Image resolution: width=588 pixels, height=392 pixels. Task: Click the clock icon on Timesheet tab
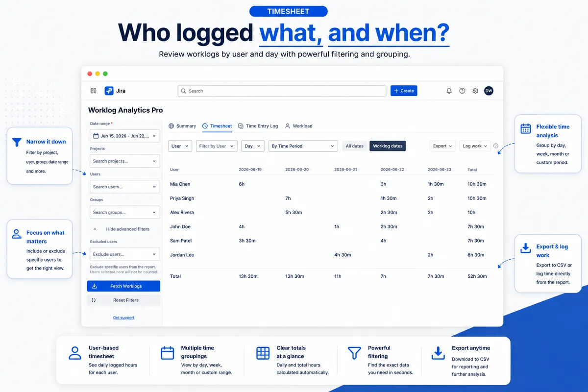(x=205, y=126)
